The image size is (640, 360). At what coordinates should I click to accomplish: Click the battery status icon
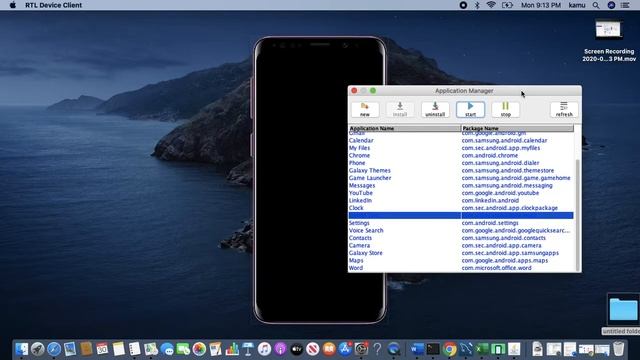[507, 5]
